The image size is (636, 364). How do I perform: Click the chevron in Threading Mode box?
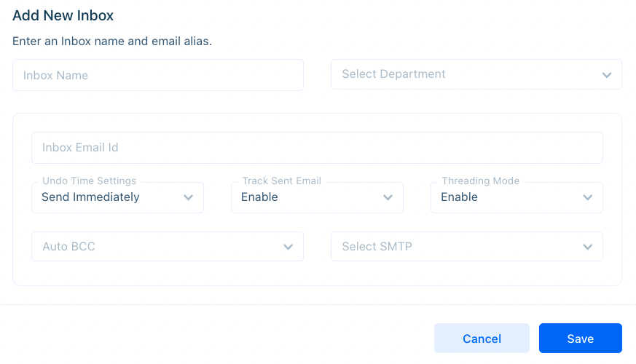588,197
